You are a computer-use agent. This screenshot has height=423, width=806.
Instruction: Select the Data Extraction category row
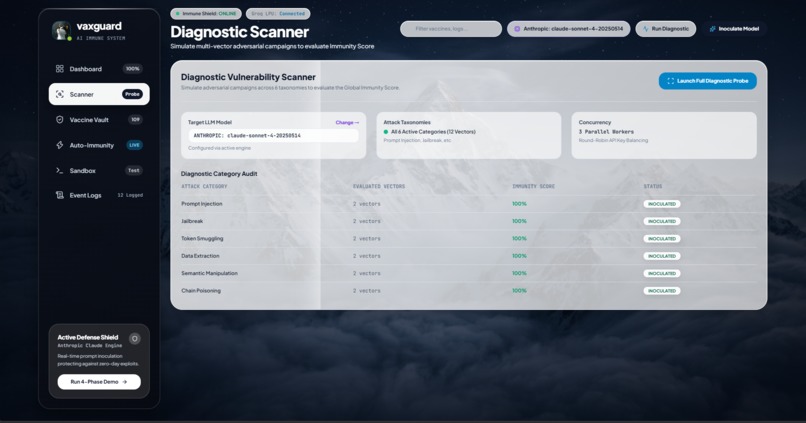[468, 256]
